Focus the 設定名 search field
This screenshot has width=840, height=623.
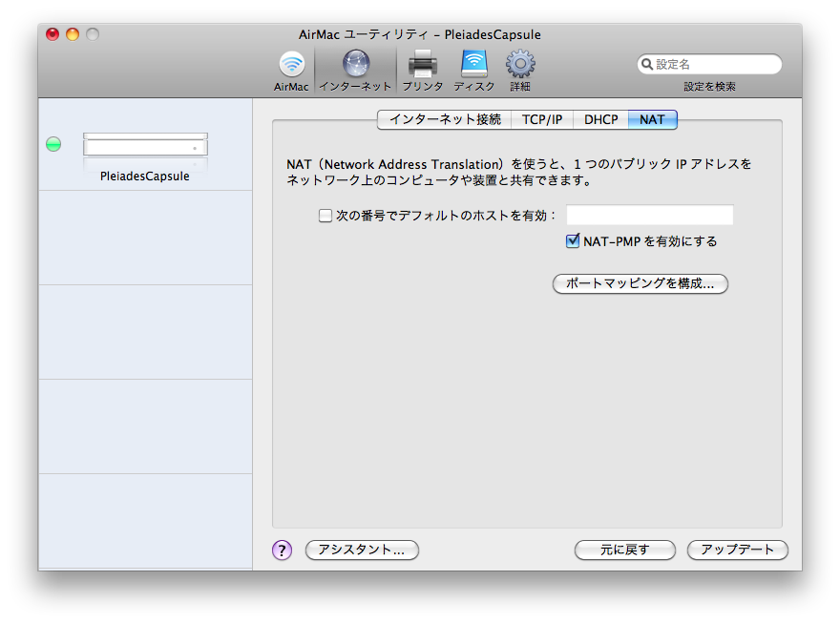pos(709,64)
